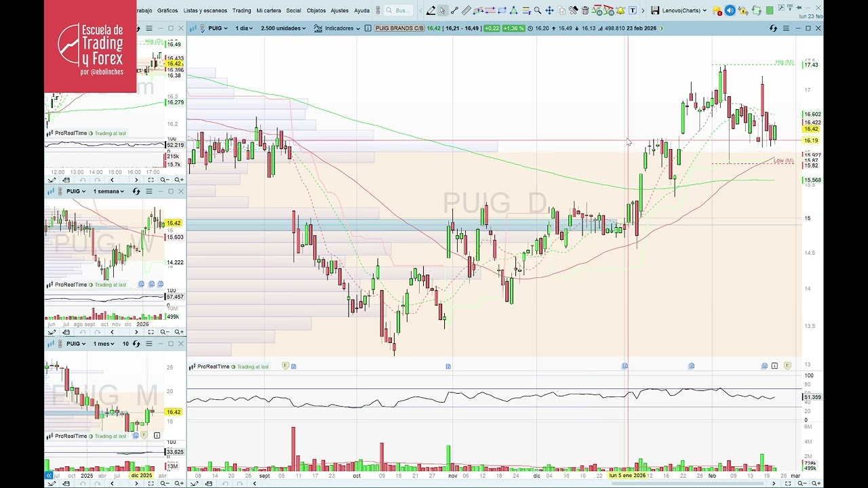Click the PUIG BRANDS C/B instrument label
The height and width of the screenshot is (488, 868).
tap(399, 28)
